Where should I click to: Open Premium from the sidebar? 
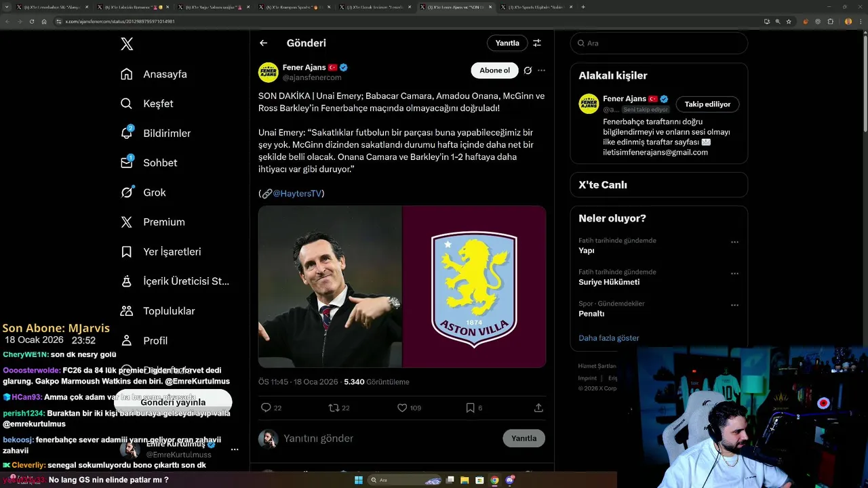(153, 222)
